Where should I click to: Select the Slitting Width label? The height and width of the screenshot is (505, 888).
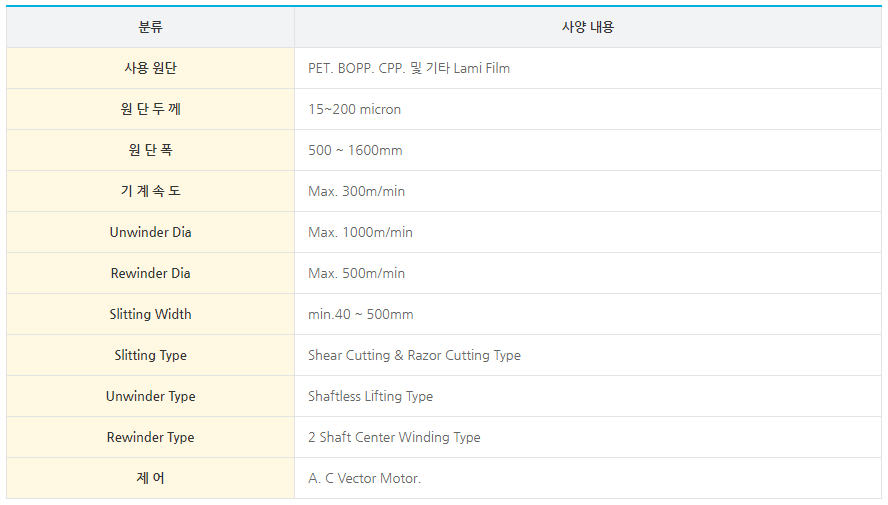pyautogui.click(x=150, y=314)
